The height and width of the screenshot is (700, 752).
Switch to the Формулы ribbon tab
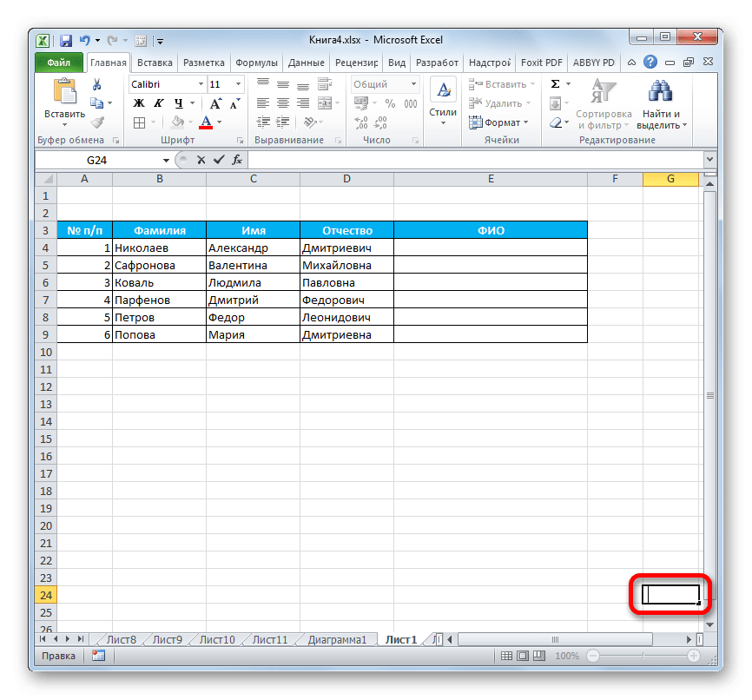tap(256, 63)
